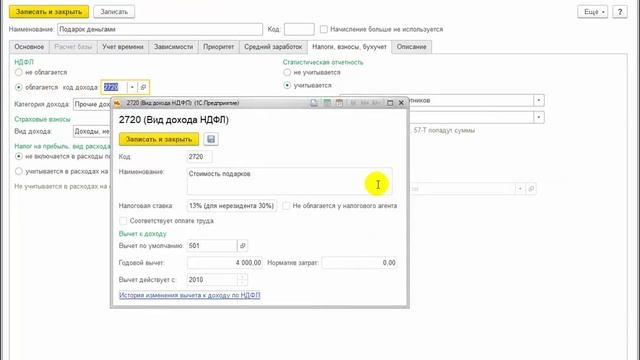This screenshot has height=360, width=640.
Task: Open the Еще dropdown menu
Action: 593,12
